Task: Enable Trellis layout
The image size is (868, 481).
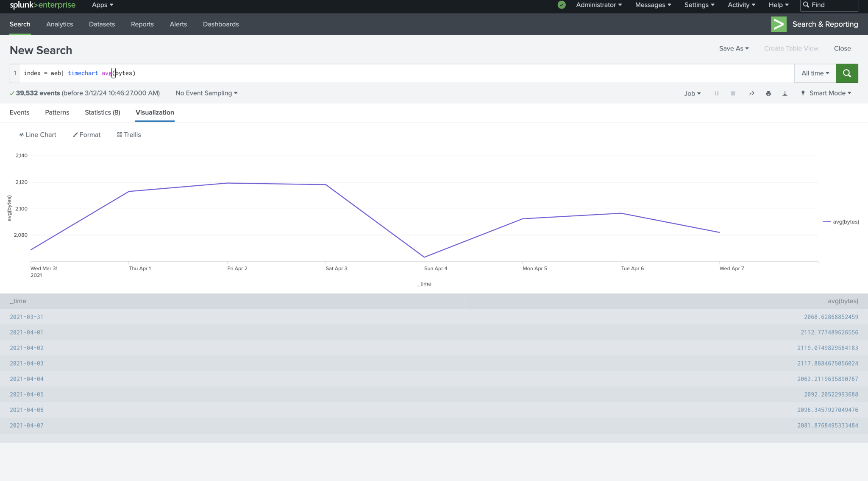Action: [128, 134]
